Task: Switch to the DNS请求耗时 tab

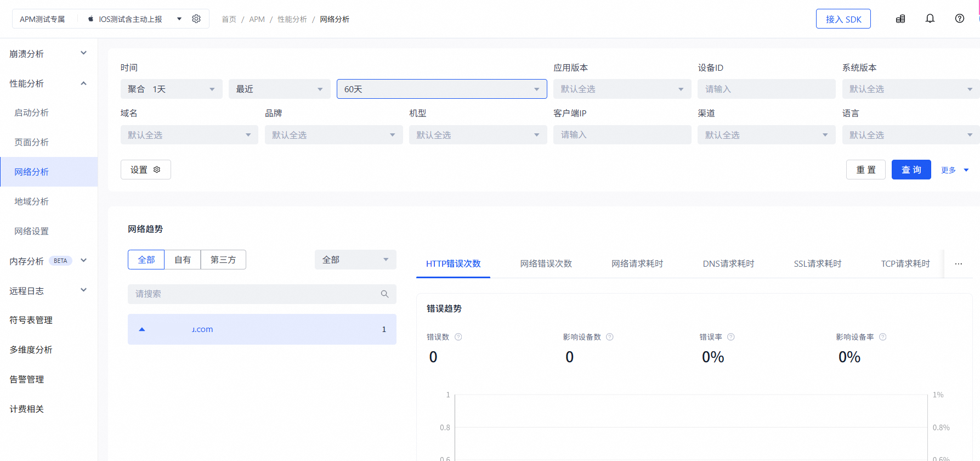Action: pos(729,264)
